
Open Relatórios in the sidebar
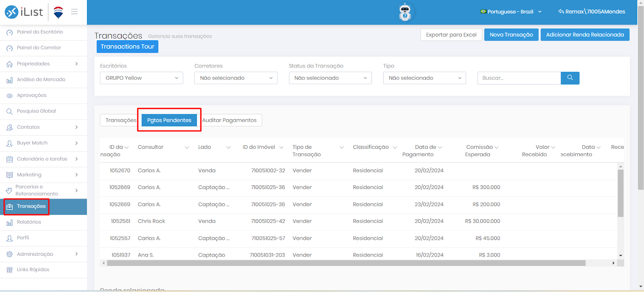(43, 222)
